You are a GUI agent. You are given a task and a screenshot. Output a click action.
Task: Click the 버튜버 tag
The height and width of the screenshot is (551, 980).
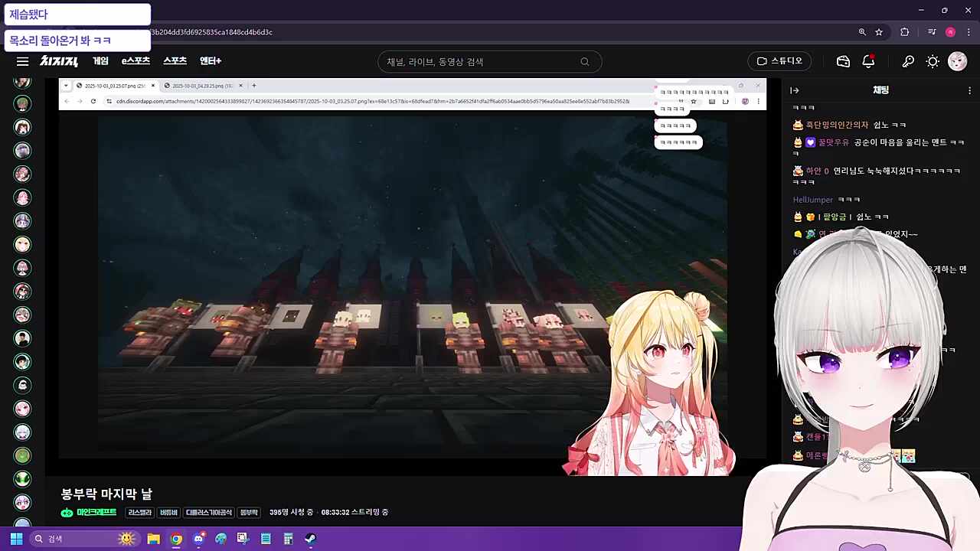[x=168, y=512]
